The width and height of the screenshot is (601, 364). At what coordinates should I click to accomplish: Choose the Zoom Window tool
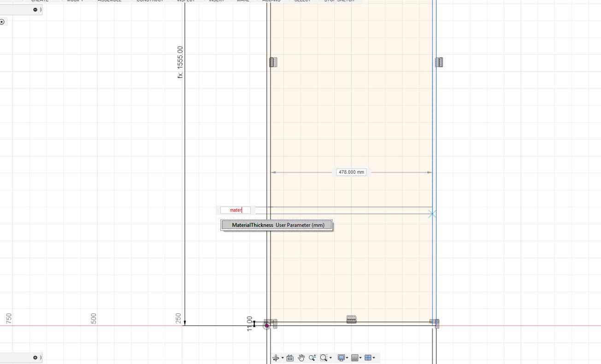324,358
